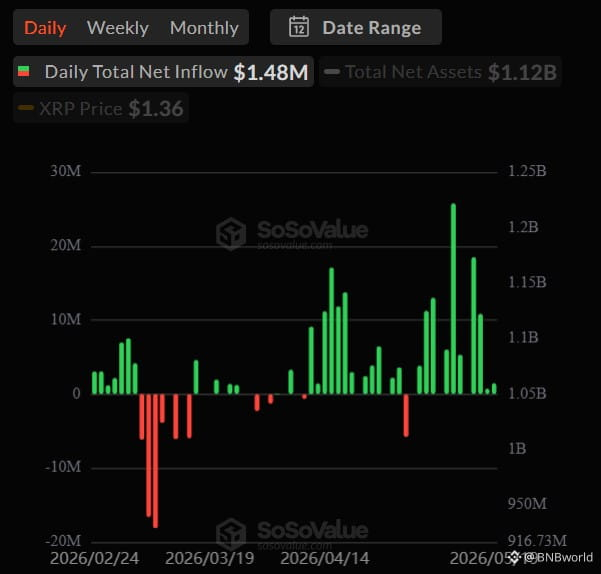Click the 20M left axis label
The width and height of the screenshot is (601, 574).
66,245
